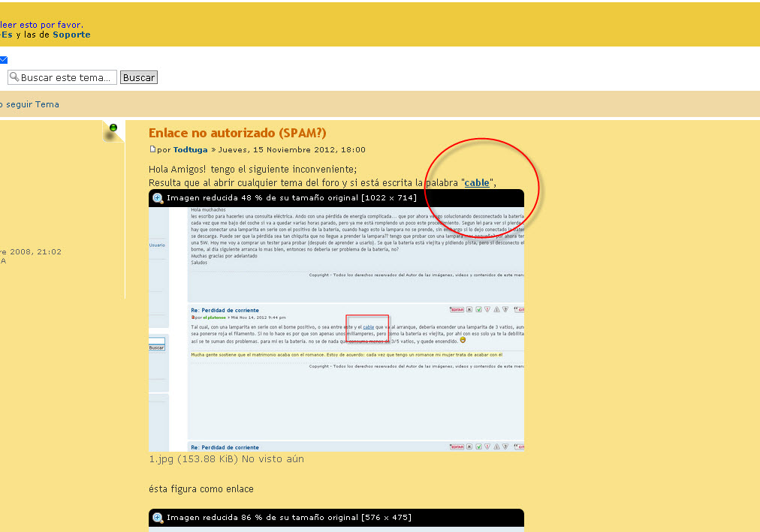Follow the underlined 'cable' link
The image size is (760, 532).
click(x=477, y=183)
